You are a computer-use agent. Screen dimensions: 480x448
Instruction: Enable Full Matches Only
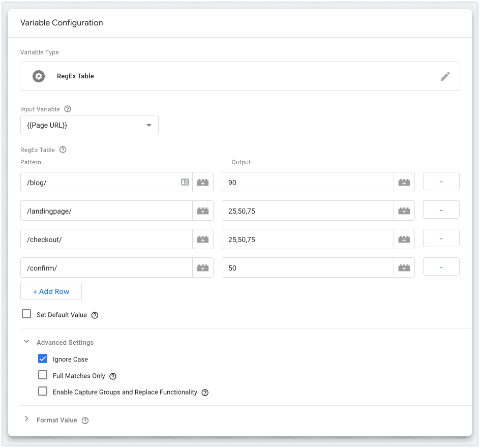point(43,376)
